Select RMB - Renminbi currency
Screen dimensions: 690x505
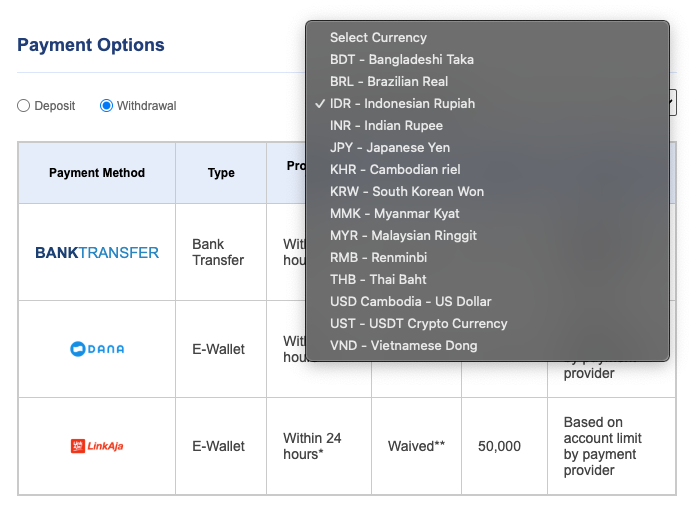point(379,258)
